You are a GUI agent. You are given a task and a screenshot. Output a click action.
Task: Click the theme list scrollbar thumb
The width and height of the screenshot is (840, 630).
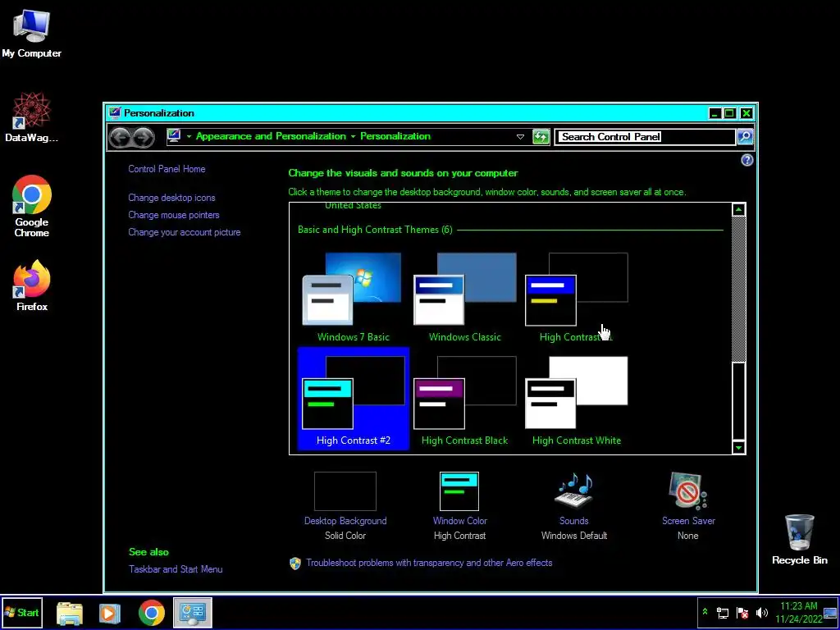739,400
